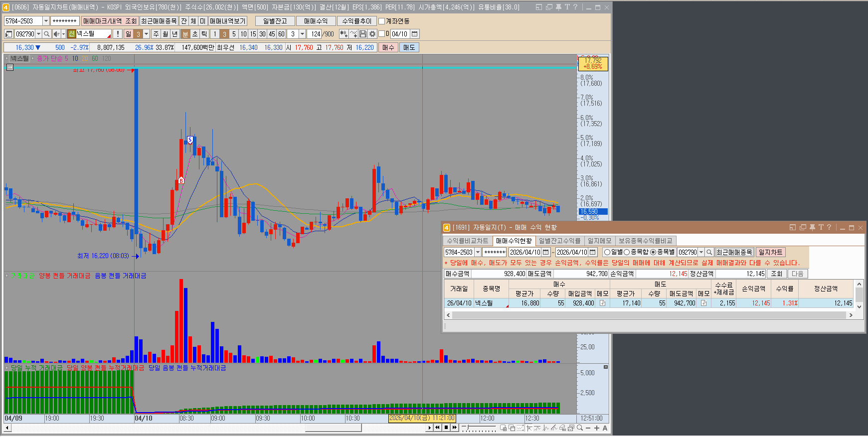Open start date calendar in profit window
The height and width of the screenshot is (437, 868).
point(546,252)
